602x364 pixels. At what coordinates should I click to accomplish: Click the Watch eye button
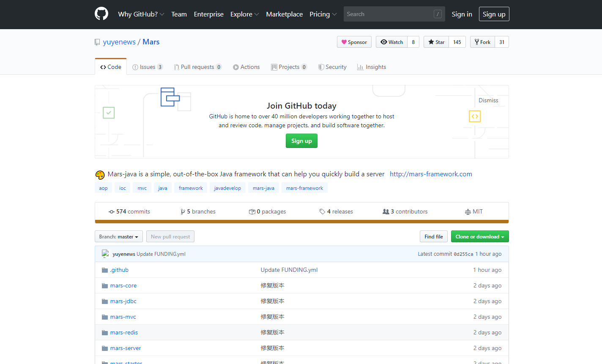click(x=391, y=42)
